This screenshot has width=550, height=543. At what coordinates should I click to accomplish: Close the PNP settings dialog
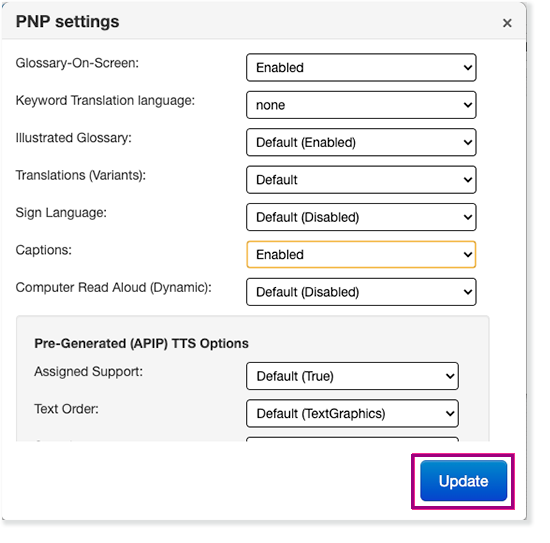coord(507,23)
